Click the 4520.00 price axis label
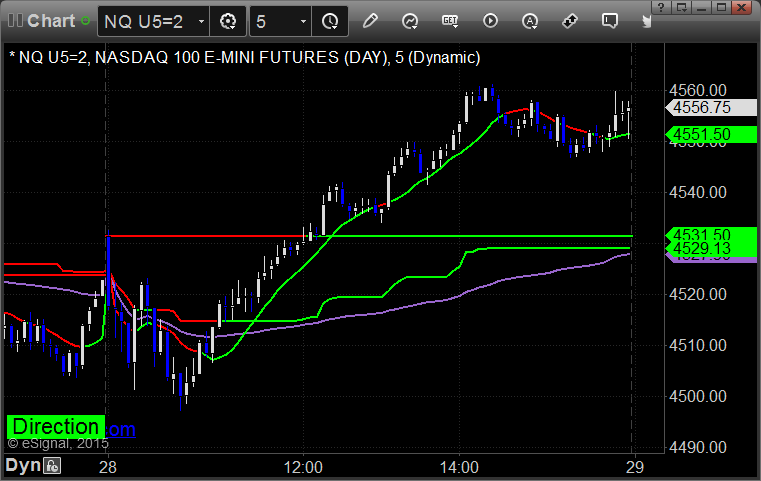The image size is (761, 481). coord(697,294)
